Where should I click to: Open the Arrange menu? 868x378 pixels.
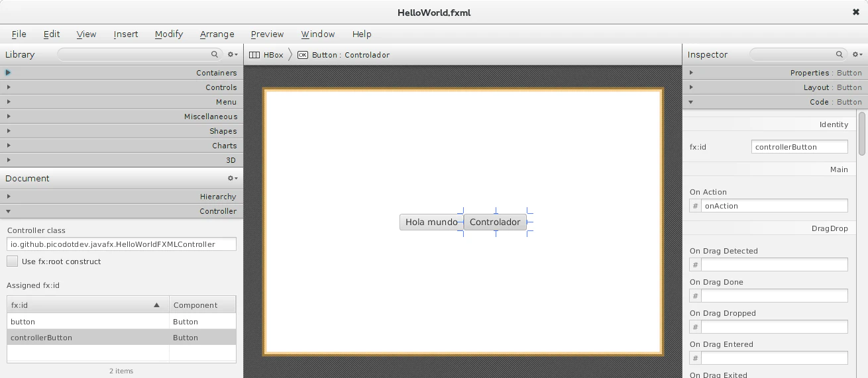click(217, 34)
